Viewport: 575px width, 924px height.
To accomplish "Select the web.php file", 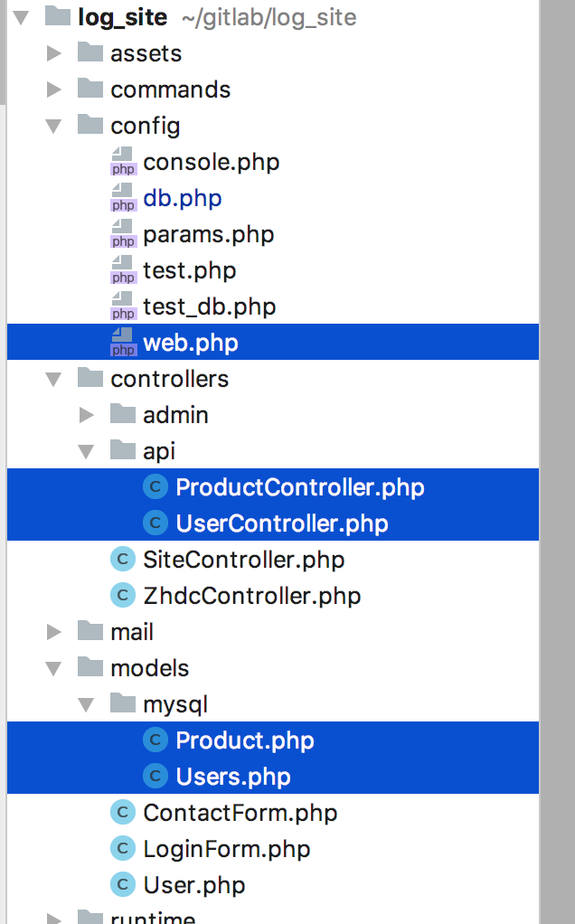I will pos(190,343).
